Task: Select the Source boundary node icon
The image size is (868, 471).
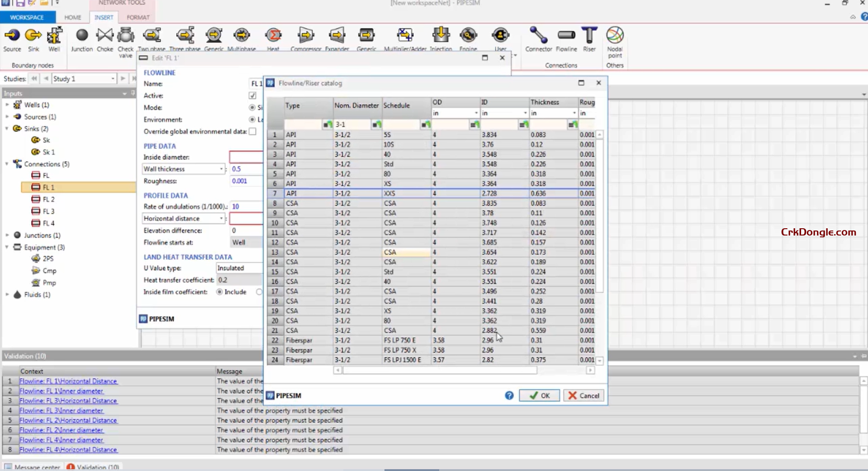Action: pos(12,36)
